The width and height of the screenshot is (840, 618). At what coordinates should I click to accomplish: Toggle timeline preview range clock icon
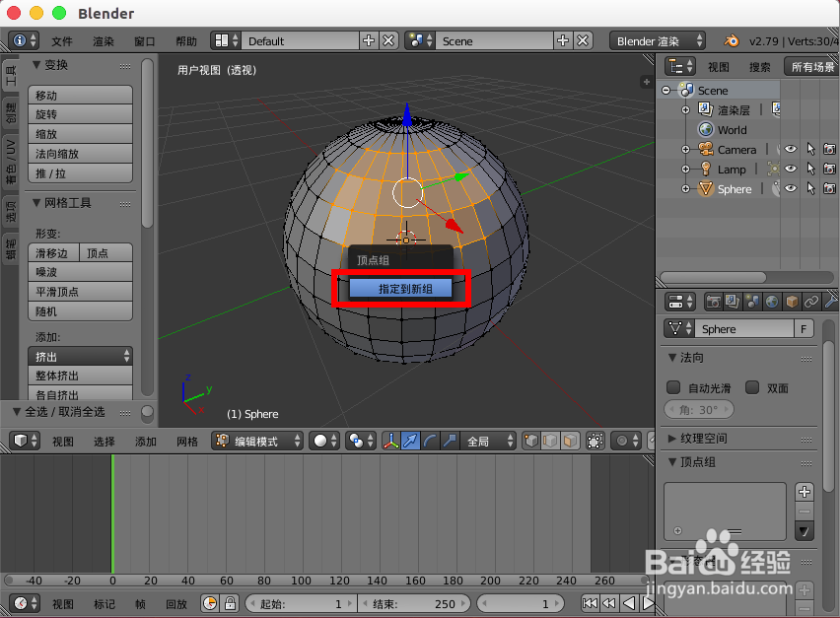[x=210, y=603]
